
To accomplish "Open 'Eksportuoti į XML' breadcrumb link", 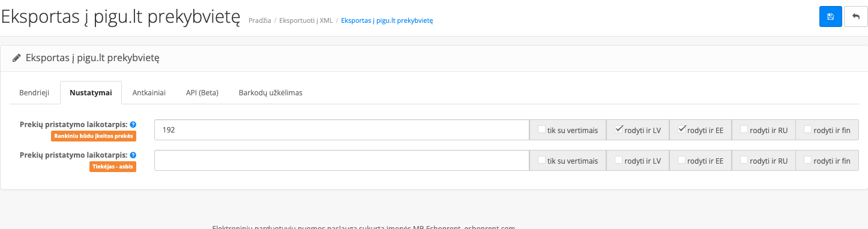I will (306, 20).
